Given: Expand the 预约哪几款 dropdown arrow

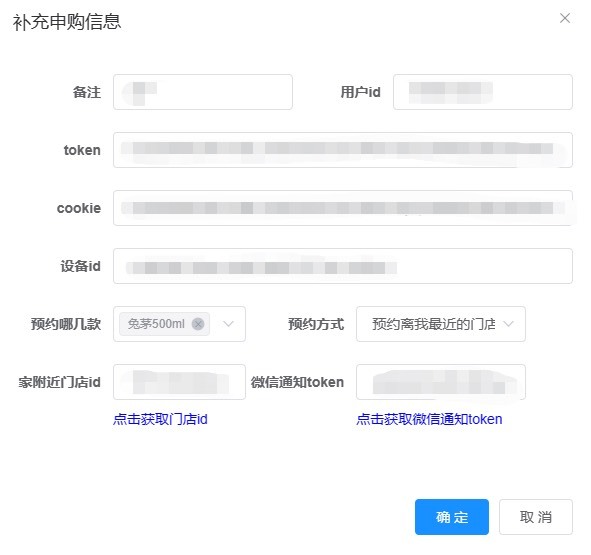Looking at the screenshot, I should point(228,324).
